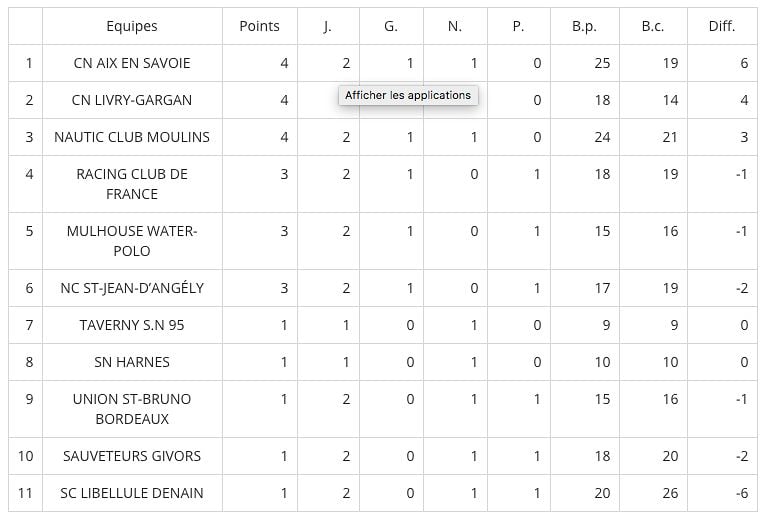Click the Points column header
767x522 pixels.
259,26
